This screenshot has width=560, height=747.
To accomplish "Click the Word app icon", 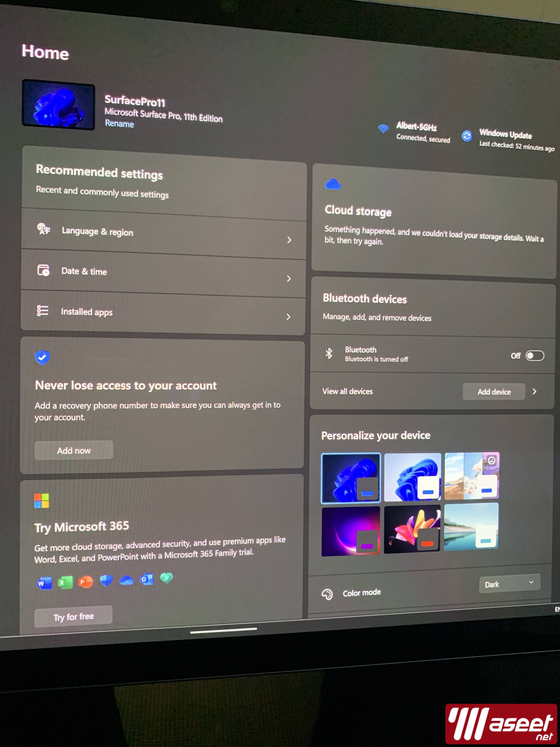I will tap(44, 583).
